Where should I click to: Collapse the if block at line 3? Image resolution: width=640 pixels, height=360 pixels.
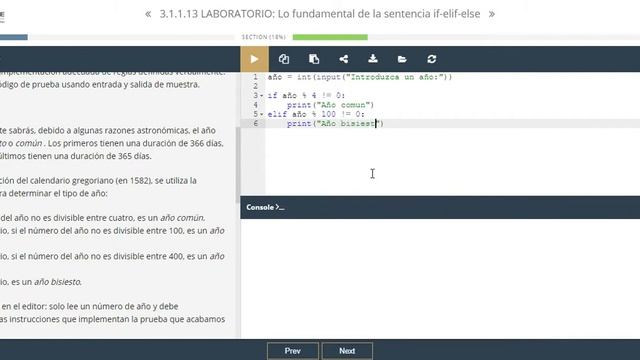click(262, 96)
